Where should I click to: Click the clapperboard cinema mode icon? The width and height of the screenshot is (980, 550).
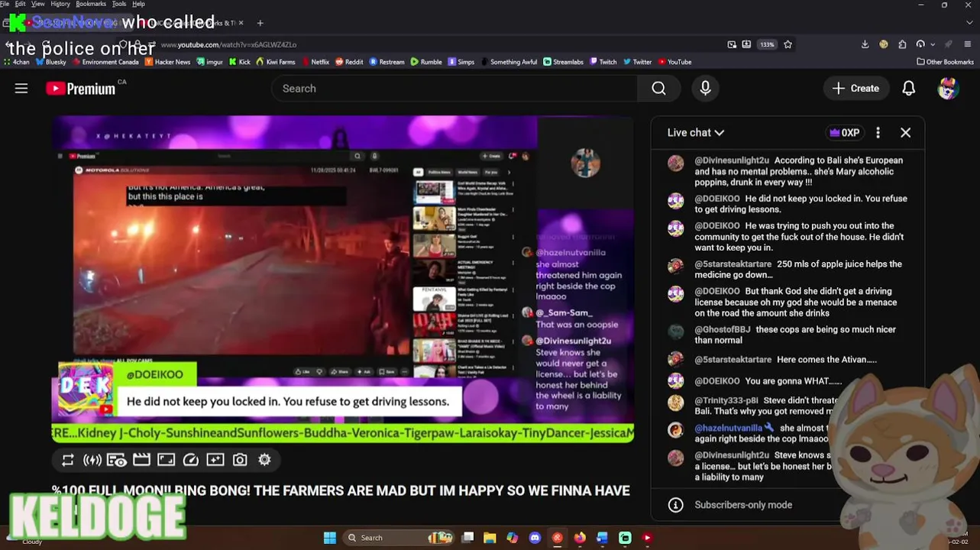[141, 460]
